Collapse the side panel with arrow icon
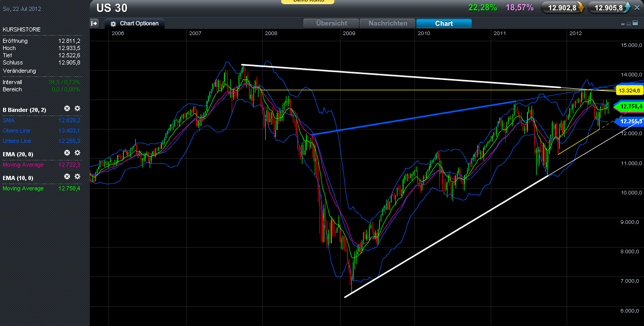The image size is (644, 326). tap(94, 23)
